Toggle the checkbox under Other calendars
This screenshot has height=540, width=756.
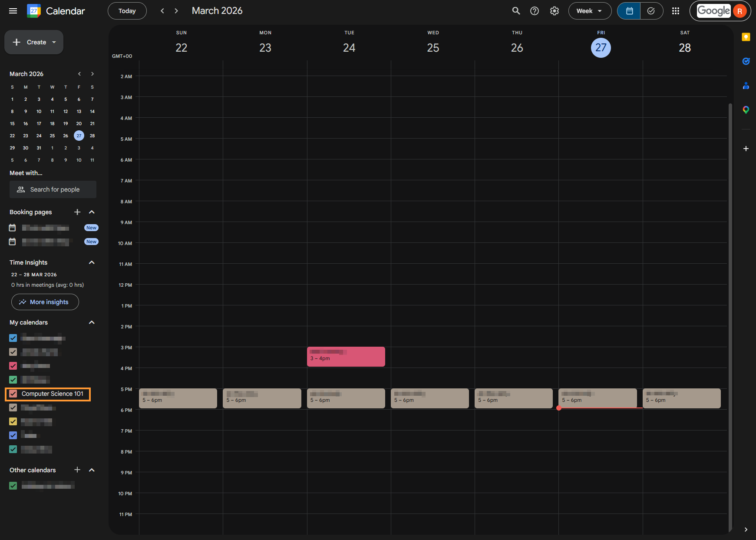tap(13, 486)
